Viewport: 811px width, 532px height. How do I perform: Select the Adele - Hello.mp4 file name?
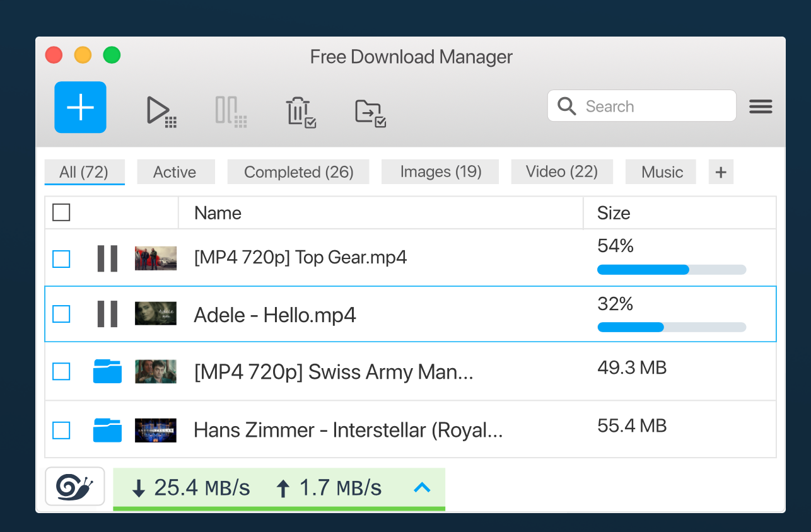[275, 315]
